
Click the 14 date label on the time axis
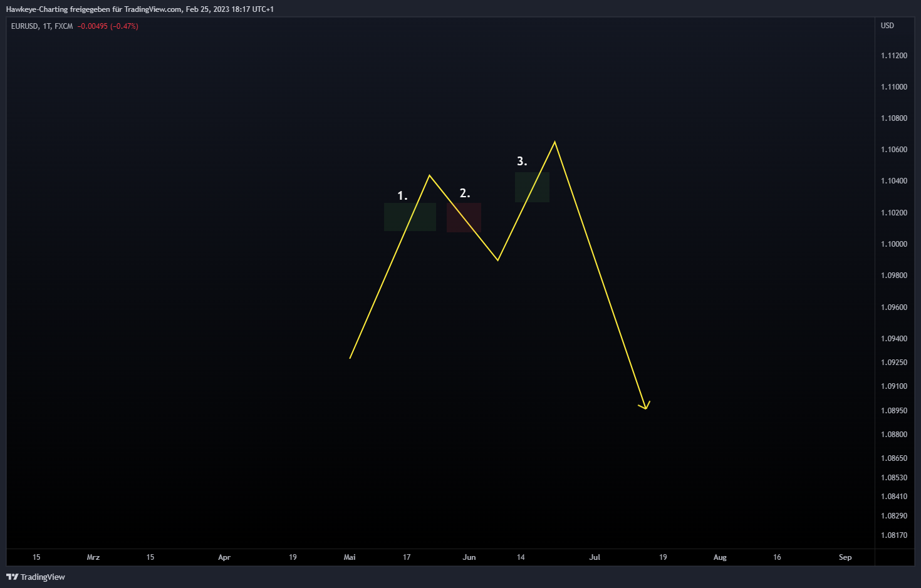pyautogui.click(x=521, y=557)
